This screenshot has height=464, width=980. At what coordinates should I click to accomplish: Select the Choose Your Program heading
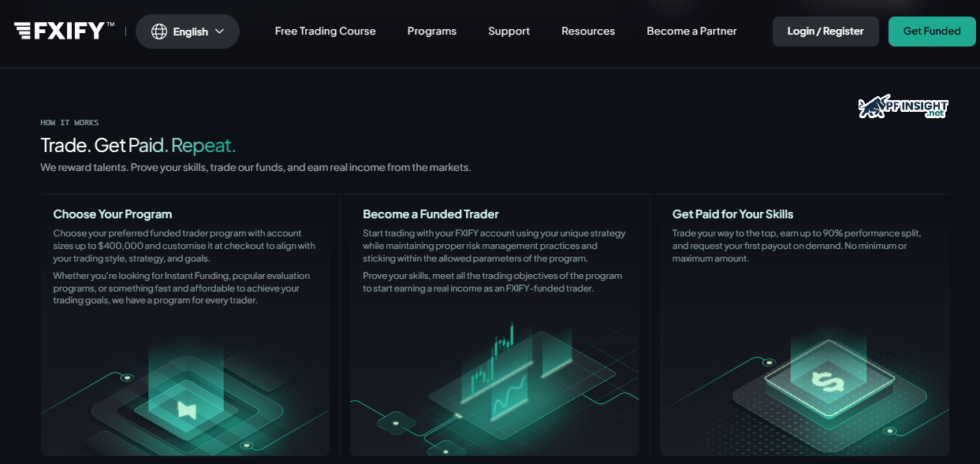[x=113, y=214]
